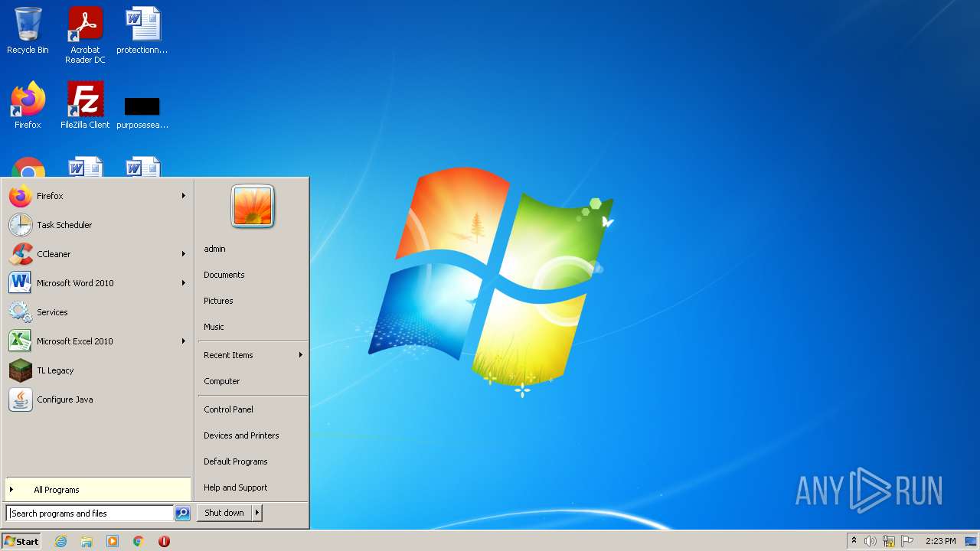Screen dimensions: 980x551
Task: Click the Search programs and files box
Action: coord(90,514)
